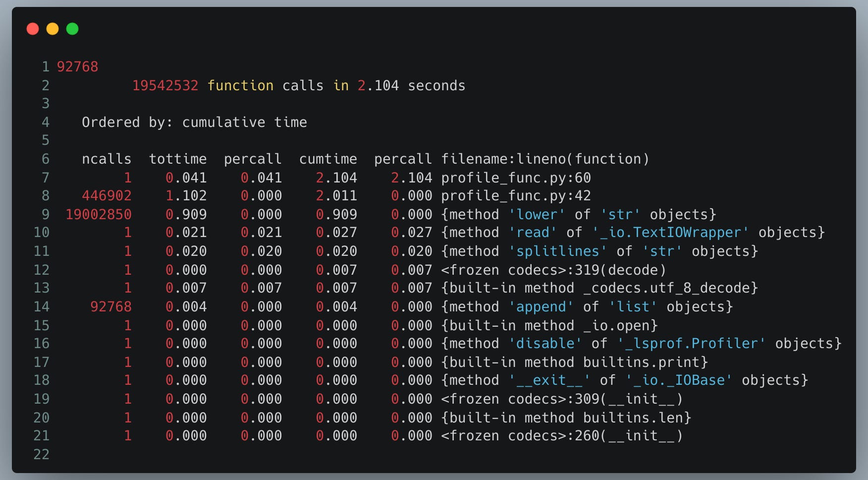Click 'Ordered by: cumulative time' text
This screenshot has width=868, height=480.
click(194, 122)
